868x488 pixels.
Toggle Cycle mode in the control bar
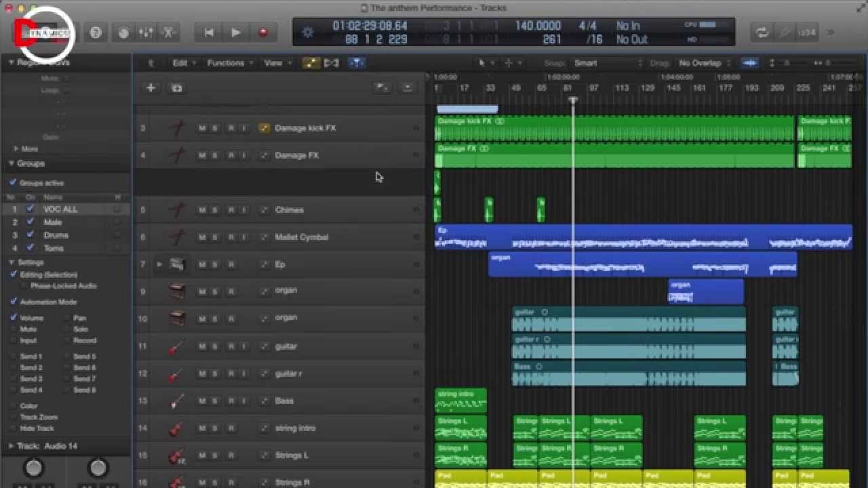(x=762, y=32)
